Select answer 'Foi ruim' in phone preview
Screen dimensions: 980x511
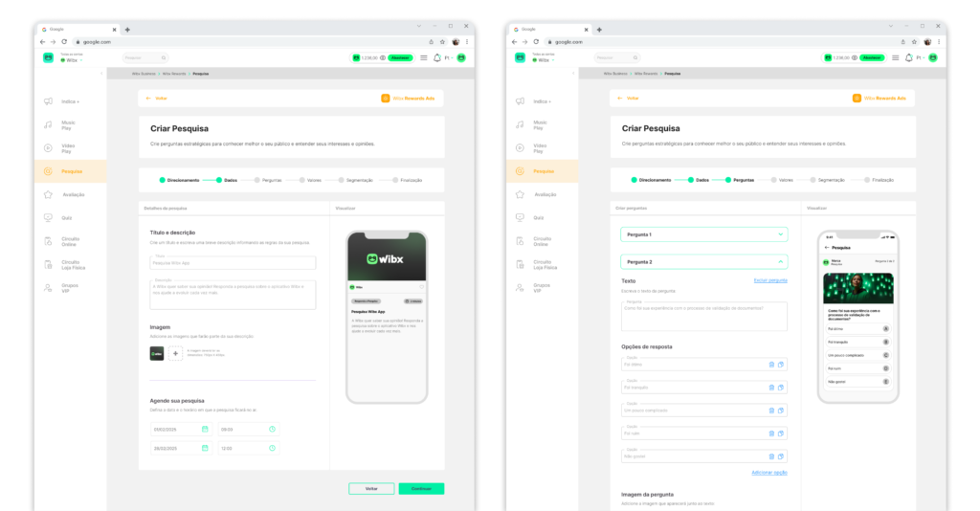858,368
